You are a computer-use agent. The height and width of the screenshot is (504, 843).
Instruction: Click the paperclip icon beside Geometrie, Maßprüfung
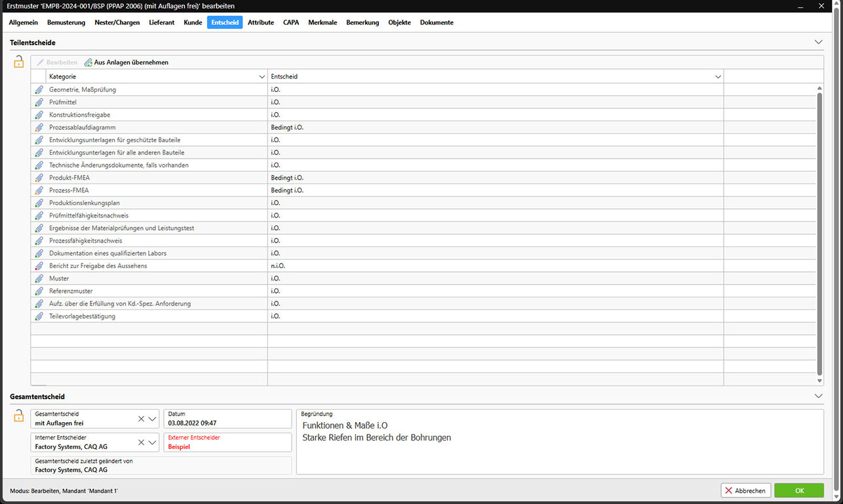tap(39, 90)
